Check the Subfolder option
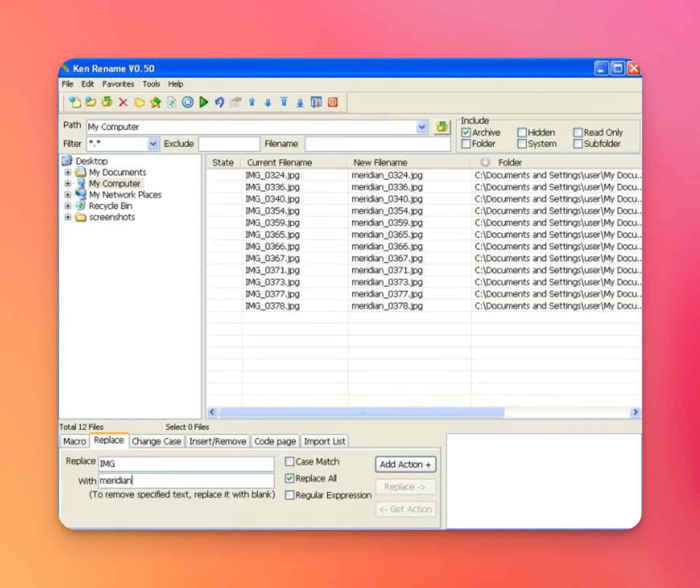Screen dimensions: 700x588 pos(578,144)
